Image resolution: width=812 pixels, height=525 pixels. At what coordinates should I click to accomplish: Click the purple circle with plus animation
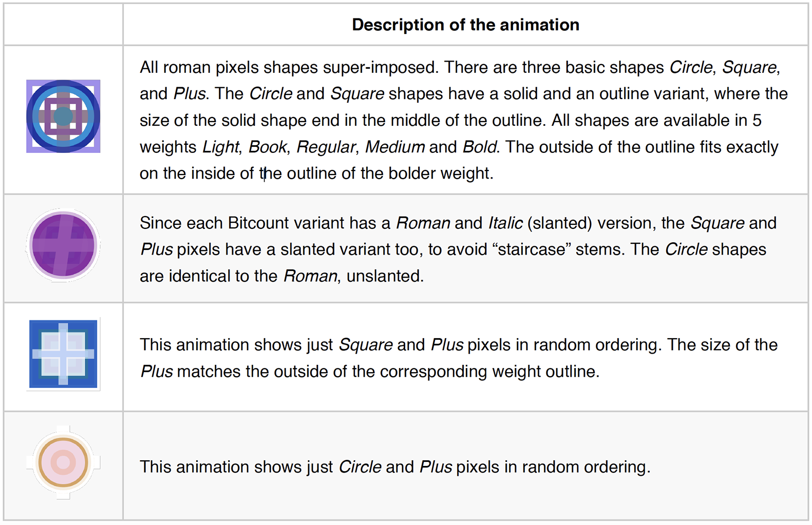click(63, 245)
